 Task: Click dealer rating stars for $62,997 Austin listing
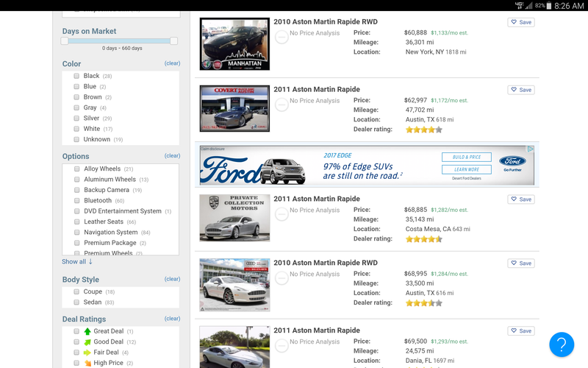click(x=424, y=130)
